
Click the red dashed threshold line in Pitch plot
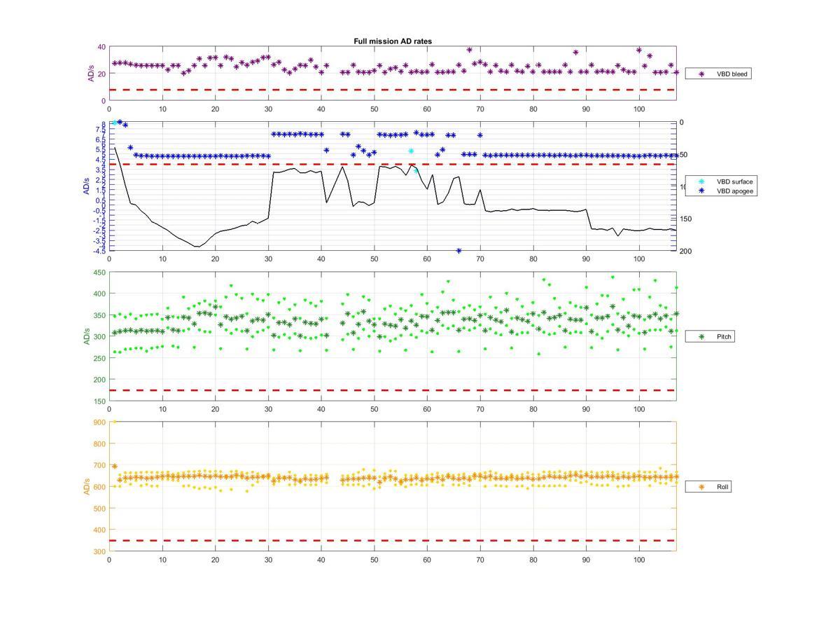pyautogui.click(x=393, y=390)
